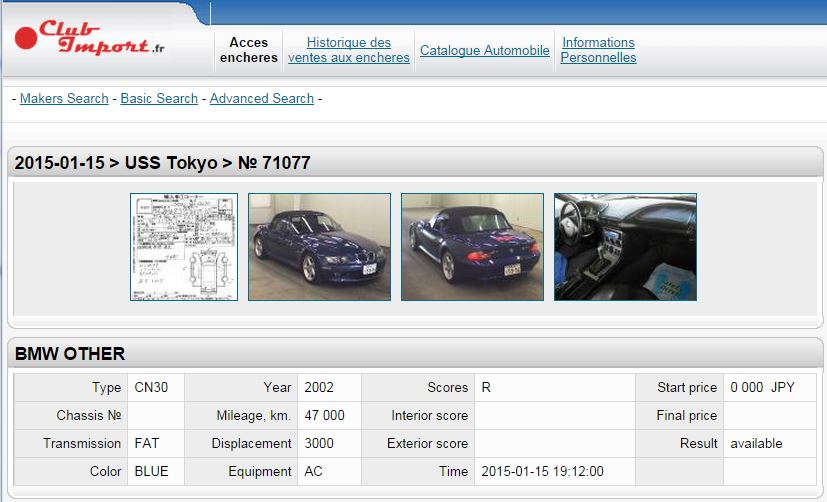Show the car interior photo
The height and width of the screenshot is (502, 827).
tap(625, 247)
